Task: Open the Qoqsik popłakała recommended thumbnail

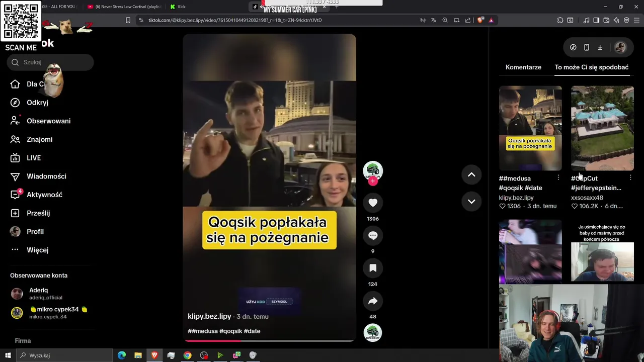Action: (x=530, y=128)
